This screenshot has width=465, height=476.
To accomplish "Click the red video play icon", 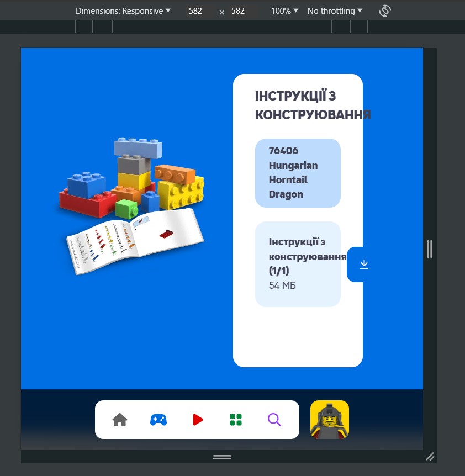I will pos(197,420).
